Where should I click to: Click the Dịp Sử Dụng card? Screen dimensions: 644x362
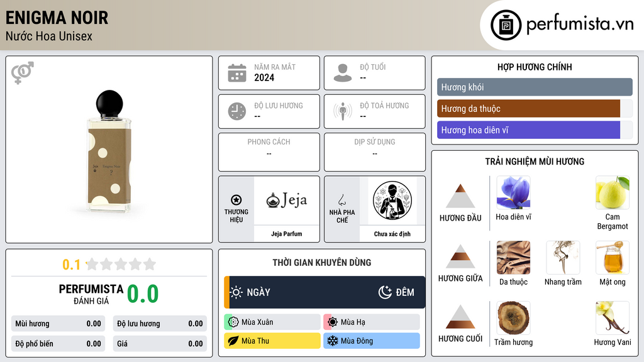[x=375, y=152]
